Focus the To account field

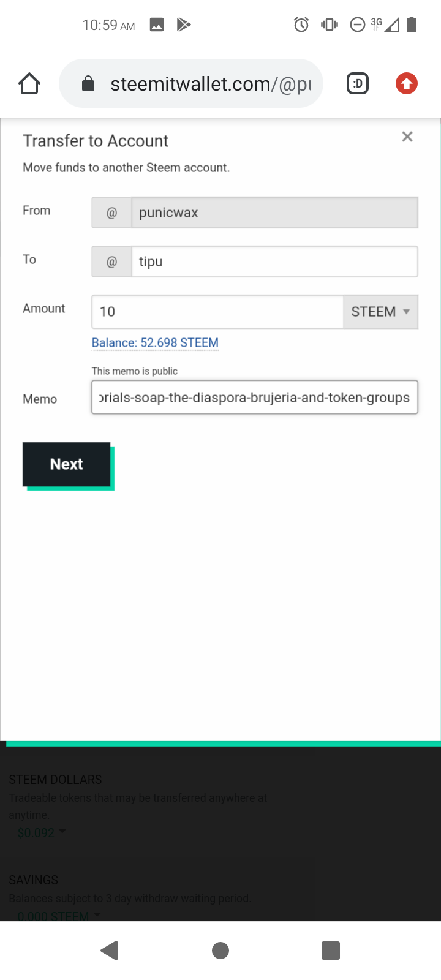point(274,262)
